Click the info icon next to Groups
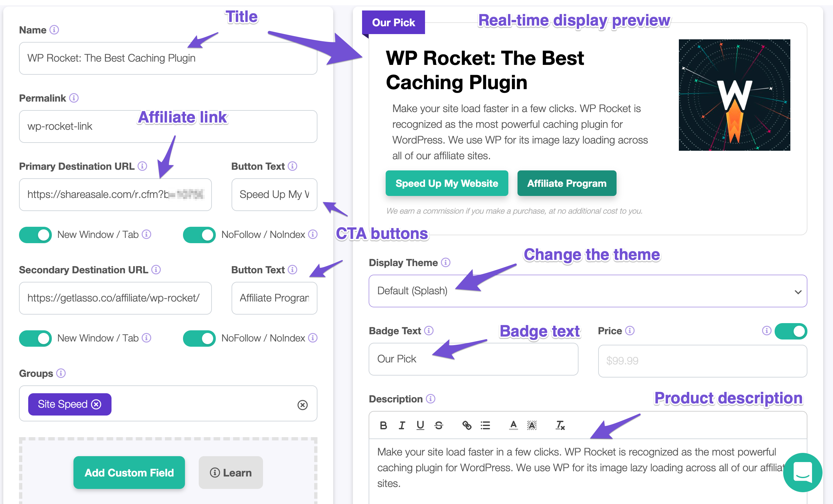 point(61,373)
